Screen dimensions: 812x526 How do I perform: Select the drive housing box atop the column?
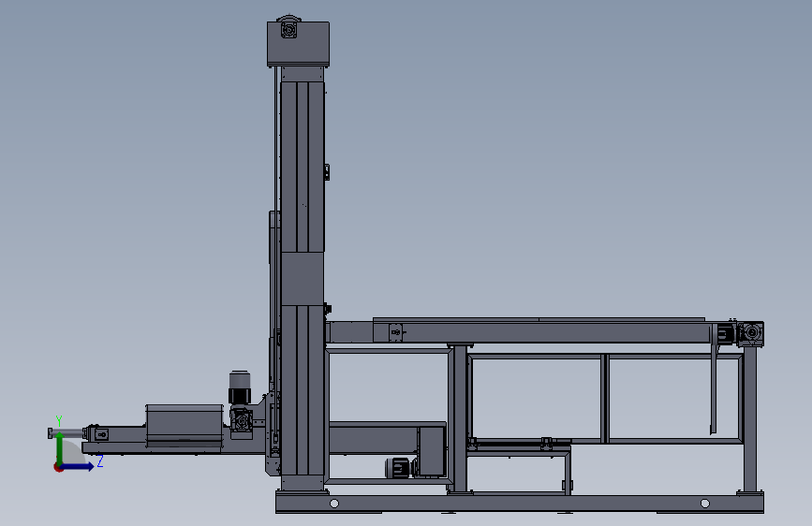(x=298, y=44)
